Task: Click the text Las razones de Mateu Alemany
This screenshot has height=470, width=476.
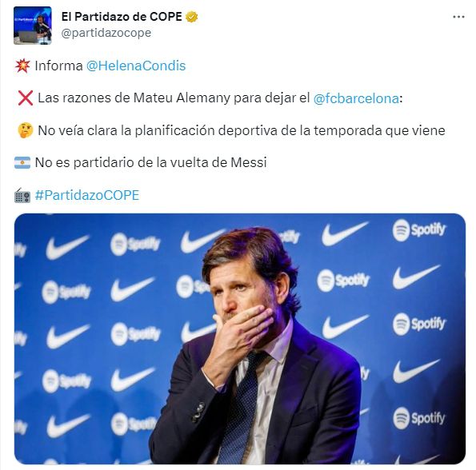Action: click(x=134, y=98)
